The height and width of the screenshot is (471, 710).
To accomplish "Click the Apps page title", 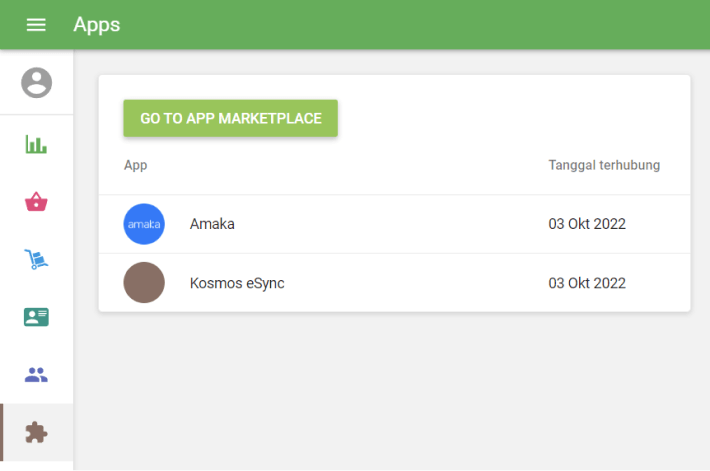I will coord(97,25).
